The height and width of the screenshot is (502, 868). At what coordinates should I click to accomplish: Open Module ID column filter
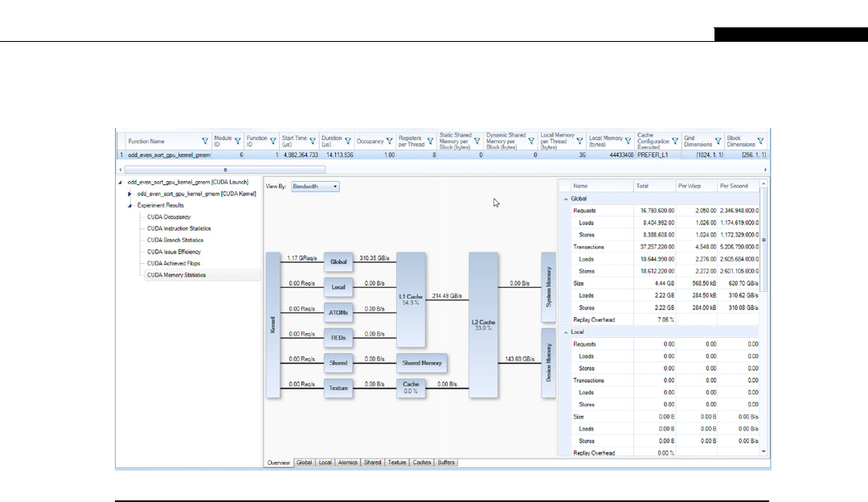[x=237, y=142]
